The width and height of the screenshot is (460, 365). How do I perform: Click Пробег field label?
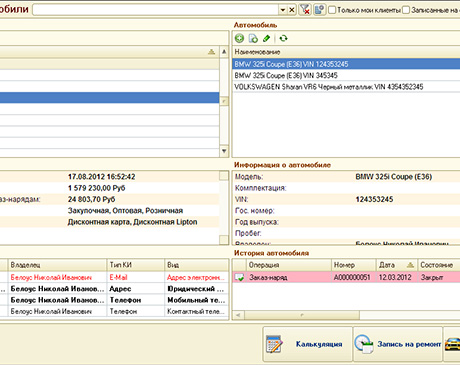[x=248, y=233]
